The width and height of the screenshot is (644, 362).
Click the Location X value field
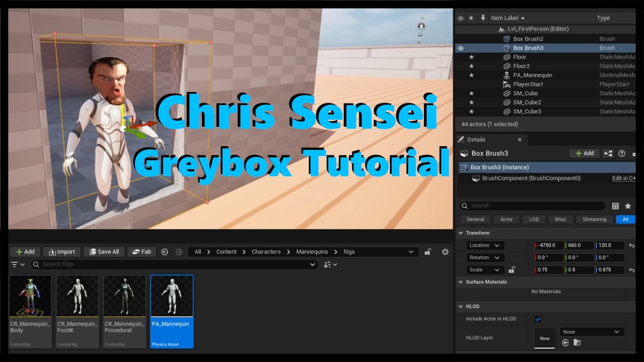point(549,245)
